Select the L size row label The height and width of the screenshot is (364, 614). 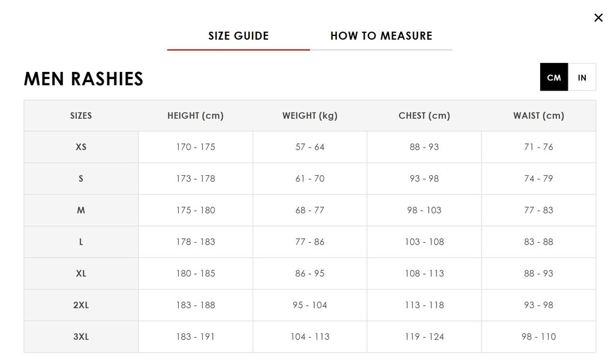(81, 242)
